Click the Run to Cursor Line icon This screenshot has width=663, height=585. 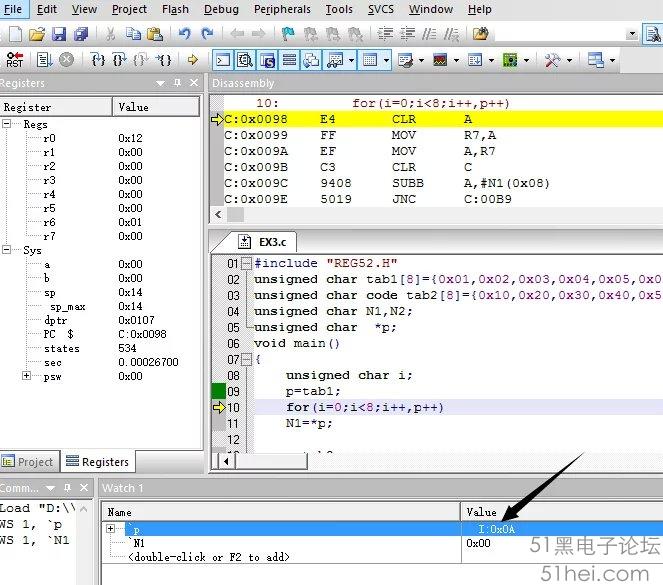tap(164, 60)
